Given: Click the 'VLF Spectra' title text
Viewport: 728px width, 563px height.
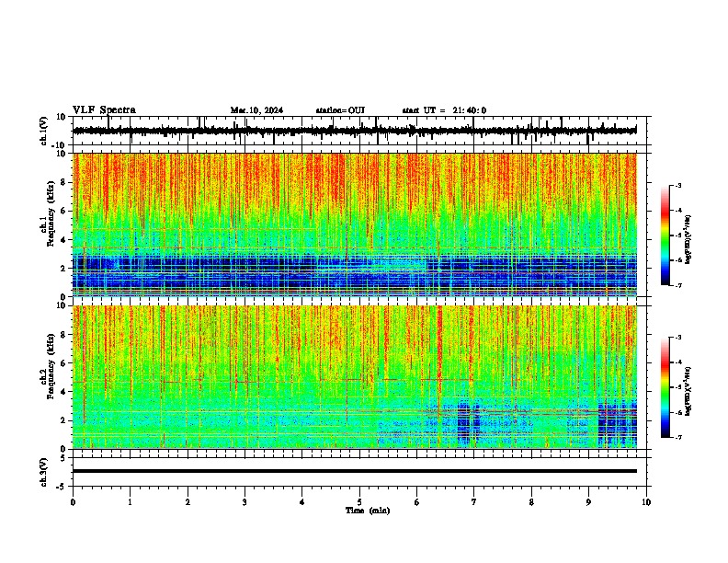Looking at the screenshot, I should point(104,110).
